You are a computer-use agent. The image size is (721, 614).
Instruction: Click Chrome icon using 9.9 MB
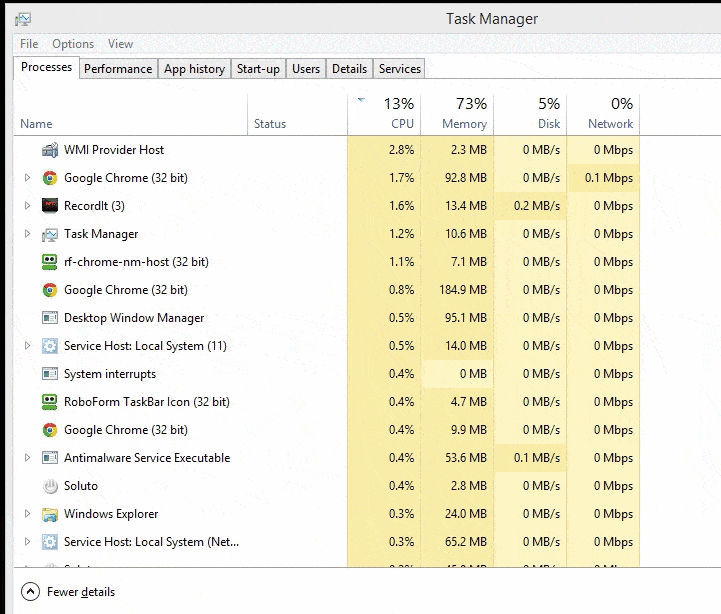pos(50,430)
